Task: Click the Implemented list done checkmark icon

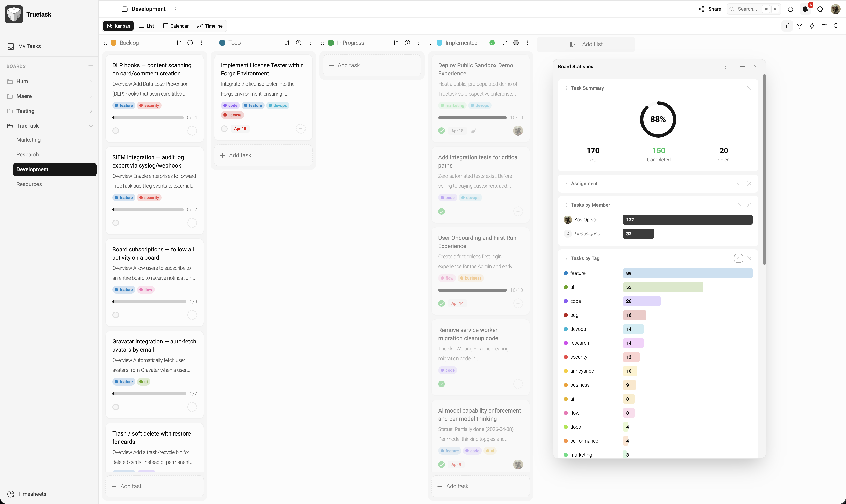Action: (x=492, y=43)
